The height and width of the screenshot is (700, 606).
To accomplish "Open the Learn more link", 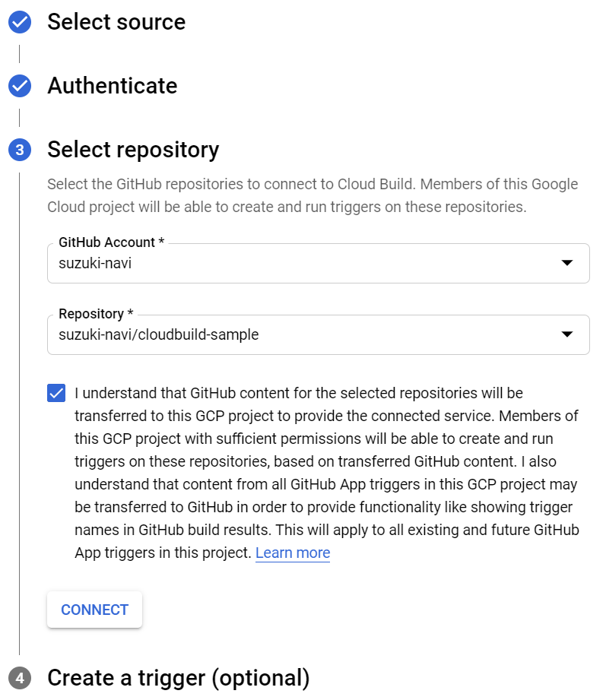I will pyautogui.click(x=292, y=553).
